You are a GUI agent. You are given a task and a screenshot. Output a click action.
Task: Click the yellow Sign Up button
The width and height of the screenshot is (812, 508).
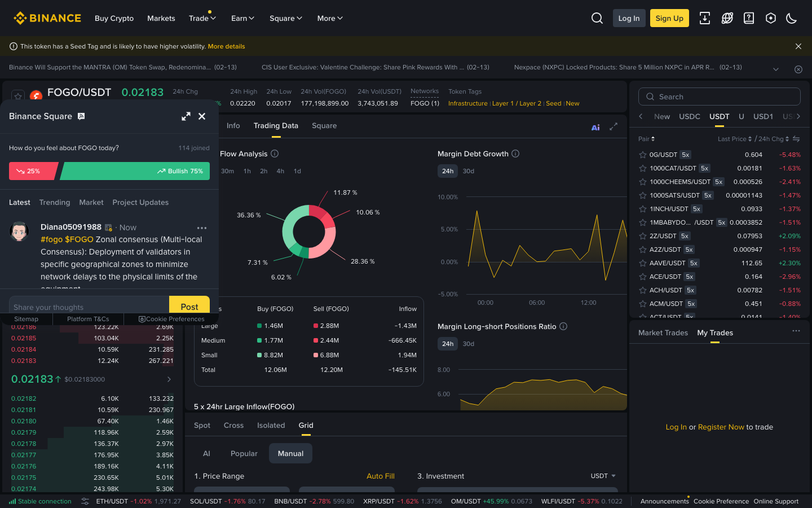point(669,18)
